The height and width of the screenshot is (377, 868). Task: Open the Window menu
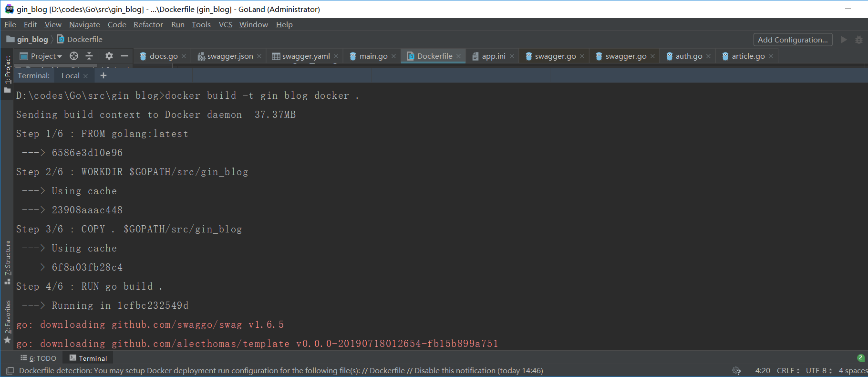click(254, 25)
